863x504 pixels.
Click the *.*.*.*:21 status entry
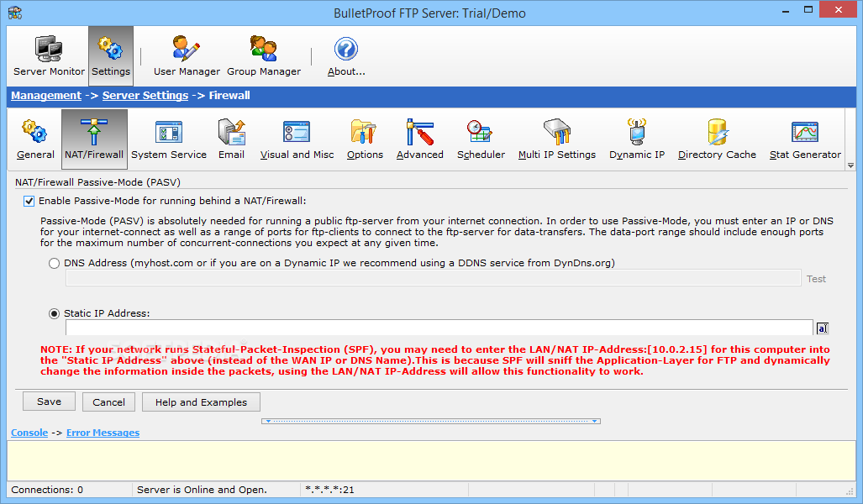click(x=329, y=490)
